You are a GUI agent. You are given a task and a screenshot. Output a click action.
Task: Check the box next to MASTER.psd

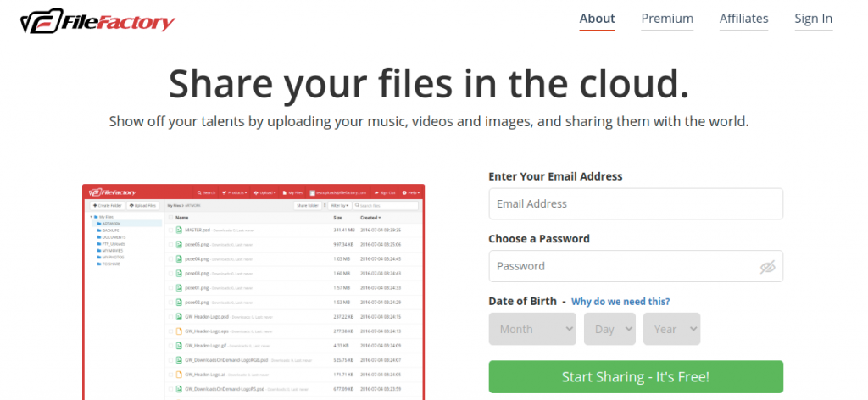170,230
